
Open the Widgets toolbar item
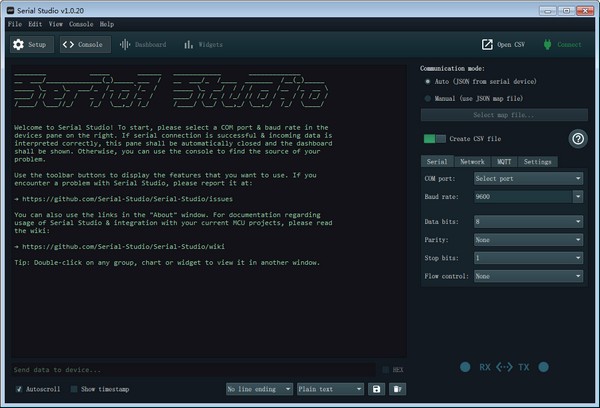coord(202,45)
